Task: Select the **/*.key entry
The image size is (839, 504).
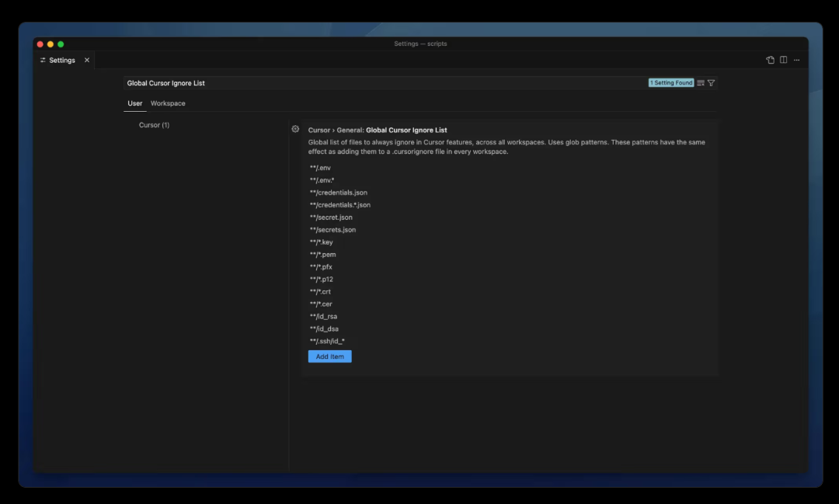Action: (x=321, y=242)
